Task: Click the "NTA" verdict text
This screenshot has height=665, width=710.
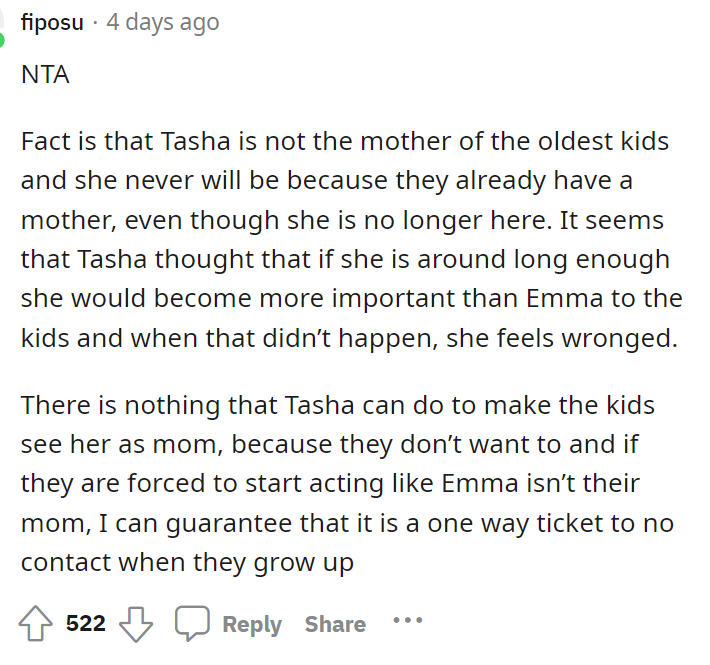Action: point(45,75)
